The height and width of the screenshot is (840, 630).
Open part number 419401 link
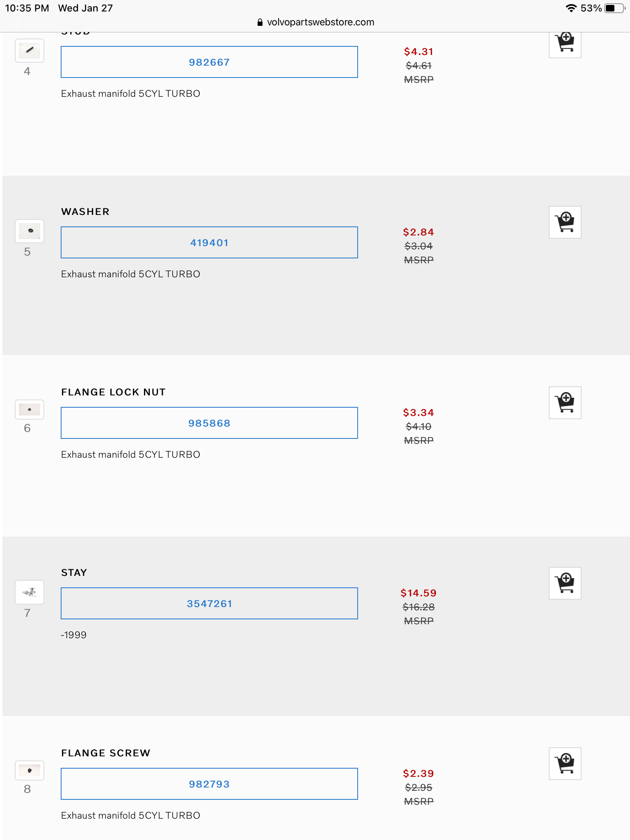click(x=209, y=243)
